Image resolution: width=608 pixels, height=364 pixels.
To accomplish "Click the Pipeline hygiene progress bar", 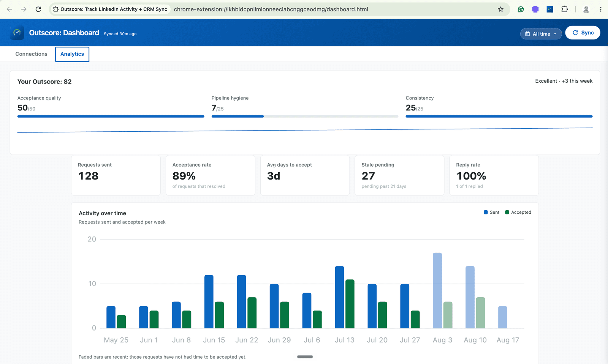I will [x=305, y=117].
